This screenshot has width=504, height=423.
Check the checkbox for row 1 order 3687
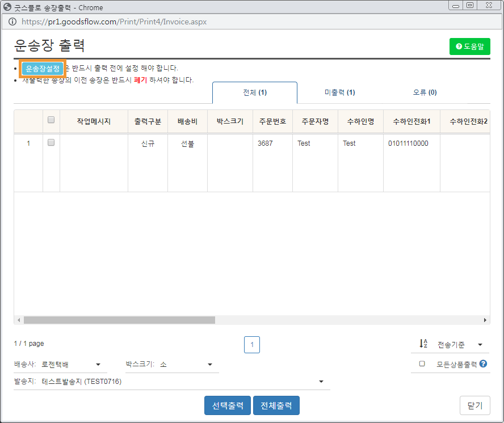coord(51,142)
